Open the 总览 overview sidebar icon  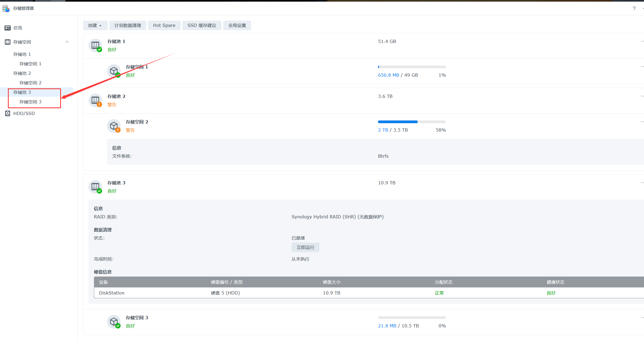[x=8, y=28]
